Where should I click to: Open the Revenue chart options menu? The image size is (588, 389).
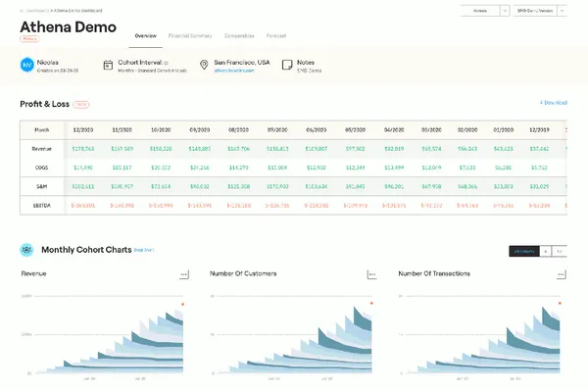coord(184,274)
